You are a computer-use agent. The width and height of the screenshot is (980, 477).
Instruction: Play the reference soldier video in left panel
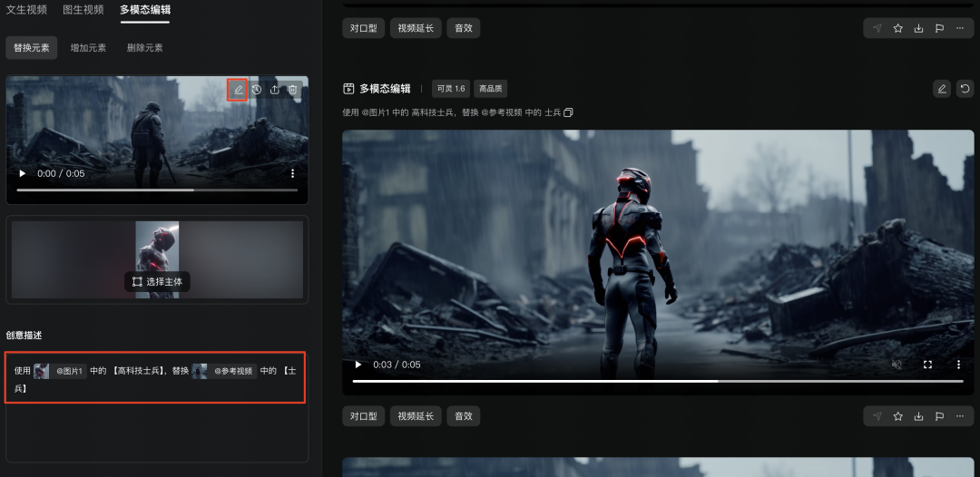click(x=23, y=173)
